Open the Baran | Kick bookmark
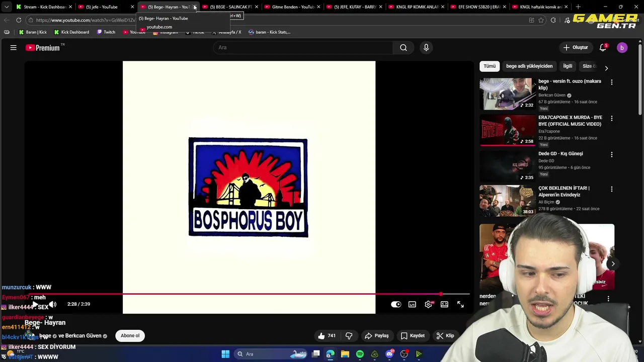 click(x=32, y=32)
